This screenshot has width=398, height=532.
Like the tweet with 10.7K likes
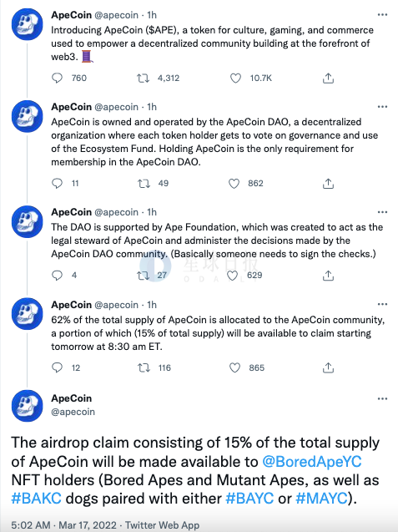coord(235,79)
